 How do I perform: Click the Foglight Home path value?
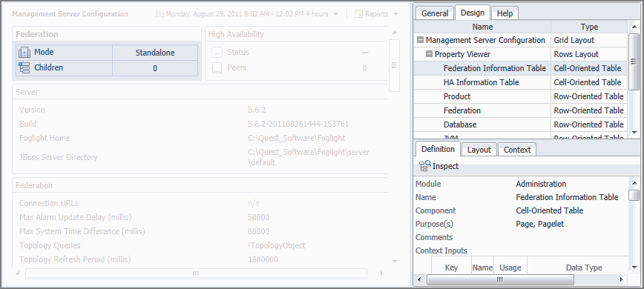297,138
